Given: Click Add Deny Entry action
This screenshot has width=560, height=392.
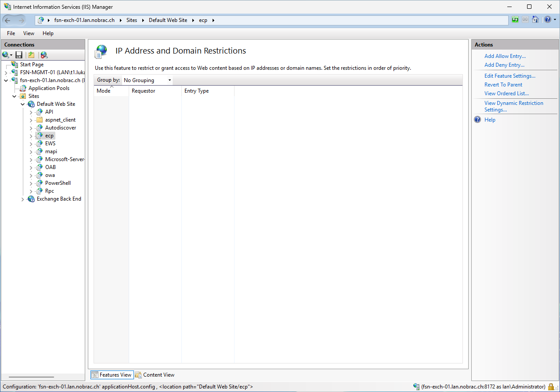Looking at the screenshot, I should pos(504,65).
